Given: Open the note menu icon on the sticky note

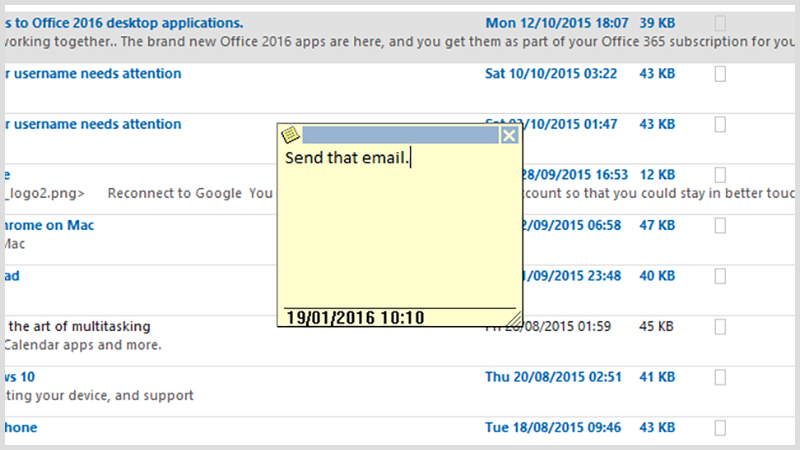Looking at the screenshot, I should coord(290,135).
